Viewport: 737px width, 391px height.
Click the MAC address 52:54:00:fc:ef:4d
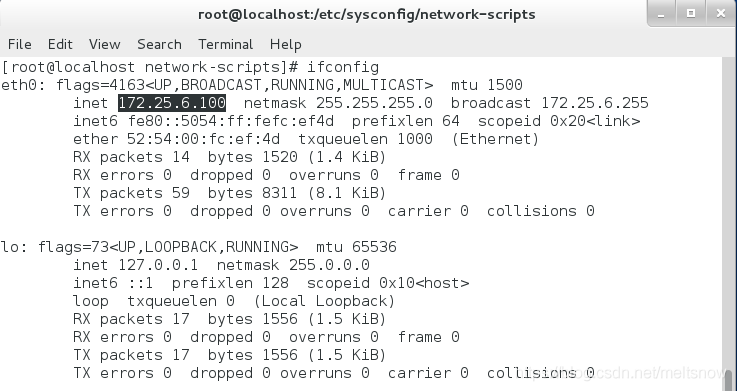click(x=204, y=139)
